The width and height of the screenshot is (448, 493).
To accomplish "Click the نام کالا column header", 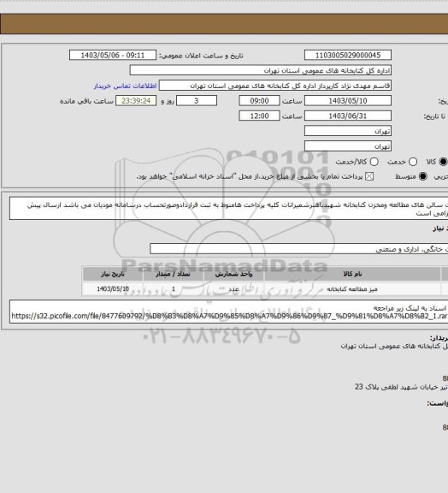I will [352, 274].
